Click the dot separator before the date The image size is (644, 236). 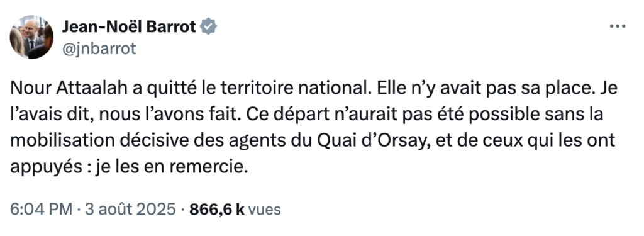point(79,210)
